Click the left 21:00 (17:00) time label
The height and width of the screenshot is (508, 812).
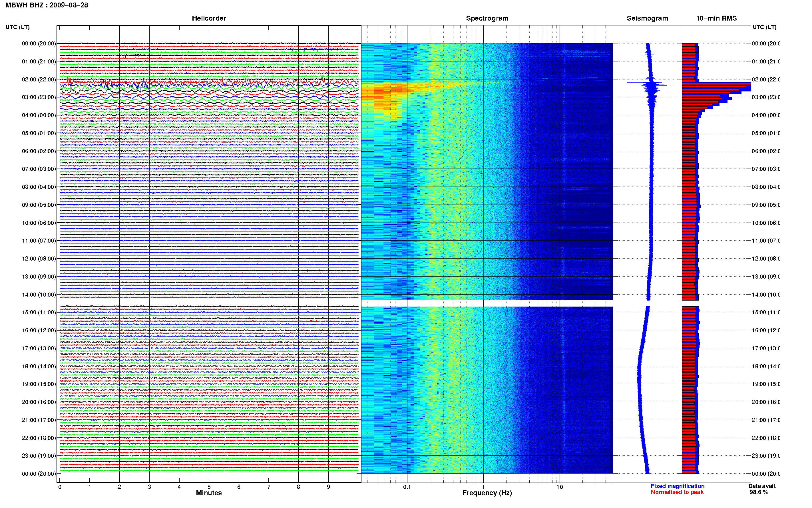[39, 420]
